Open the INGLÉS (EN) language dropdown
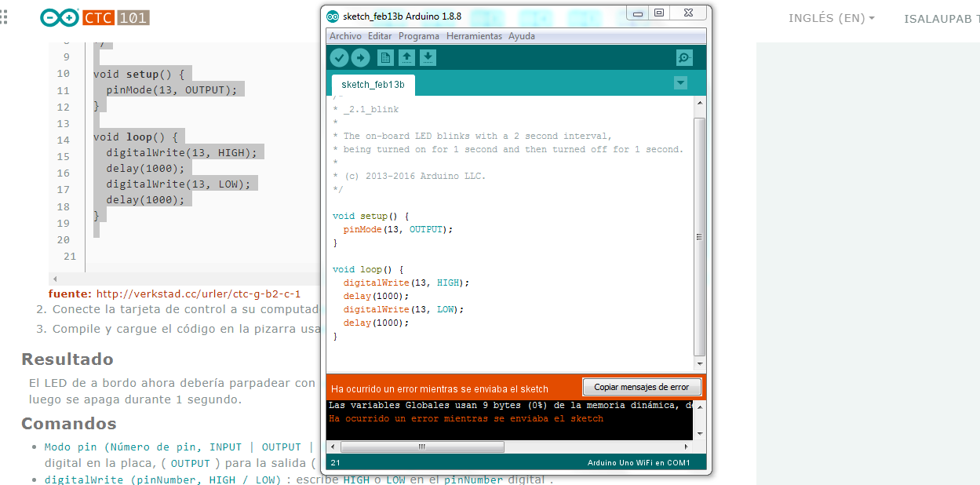Image resolution: width=980 pixels, height=485 pixels. (831, 18)
